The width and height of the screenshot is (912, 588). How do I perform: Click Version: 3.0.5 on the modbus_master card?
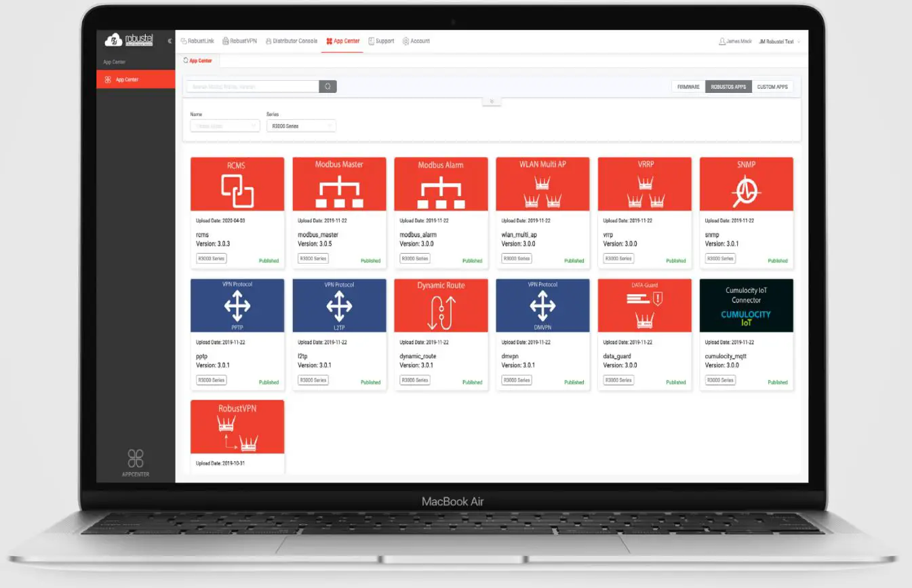click(x=315, y=243)
